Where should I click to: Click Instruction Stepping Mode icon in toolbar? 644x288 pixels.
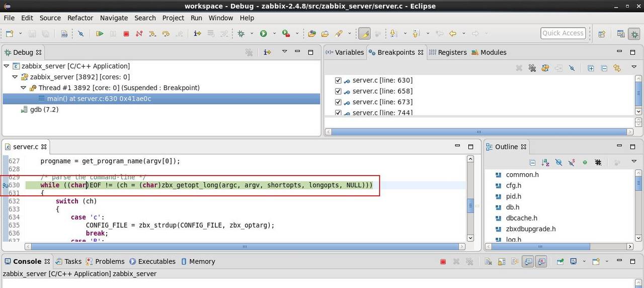[197, 34]
